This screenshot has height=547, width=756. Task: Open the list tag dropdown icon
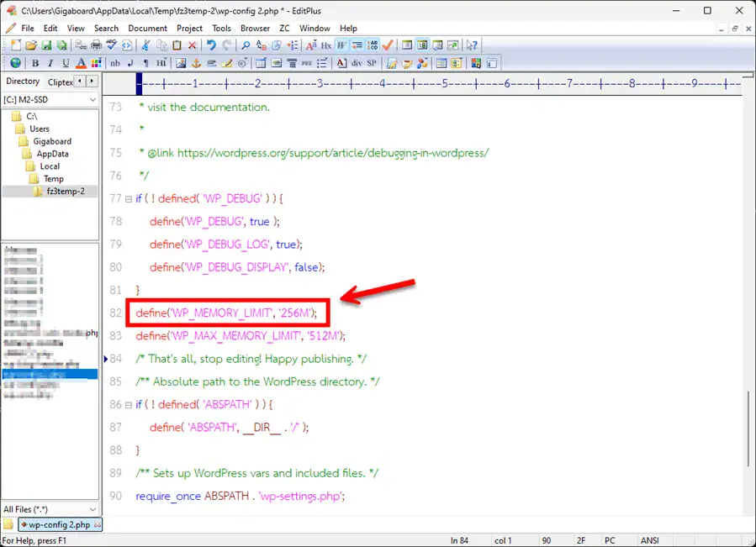[323, 63]
